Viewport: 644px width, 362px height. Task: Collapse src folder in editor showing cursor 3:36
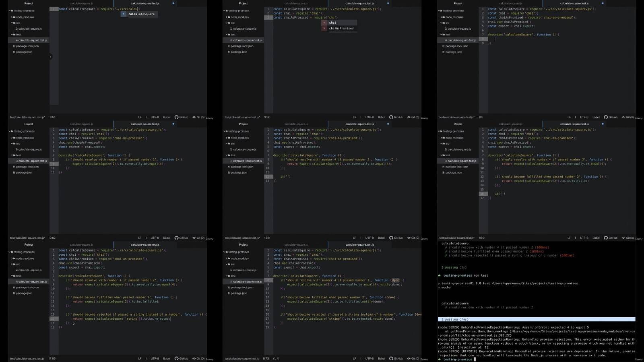point(227,23)
